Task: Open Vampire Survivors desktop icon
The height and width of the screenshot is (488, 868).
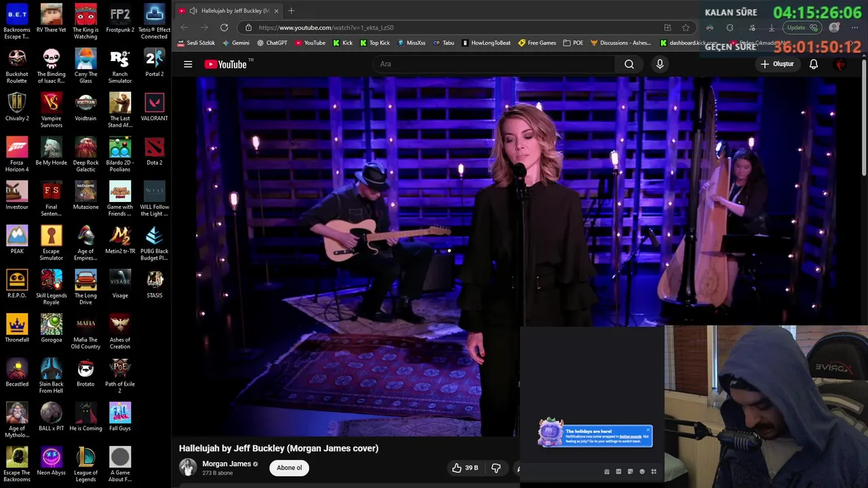Action: click(x=52, y=110)
